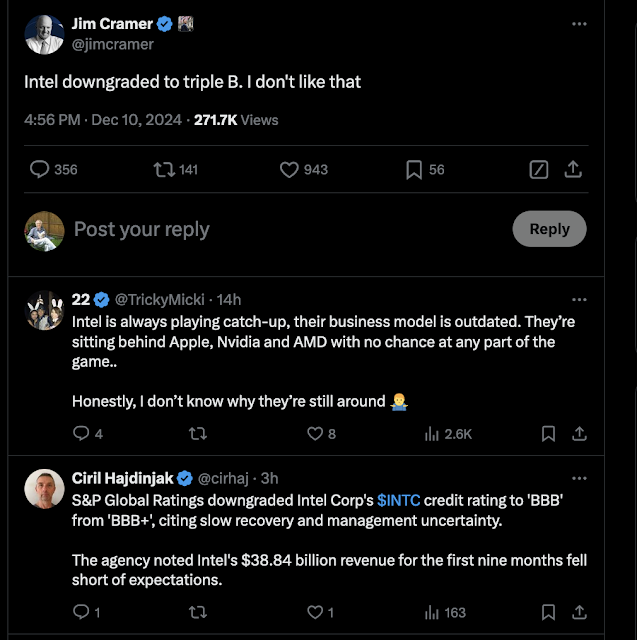Like TrickyMicki's reply
Screen dimensions: 637x640
point(315,434)
